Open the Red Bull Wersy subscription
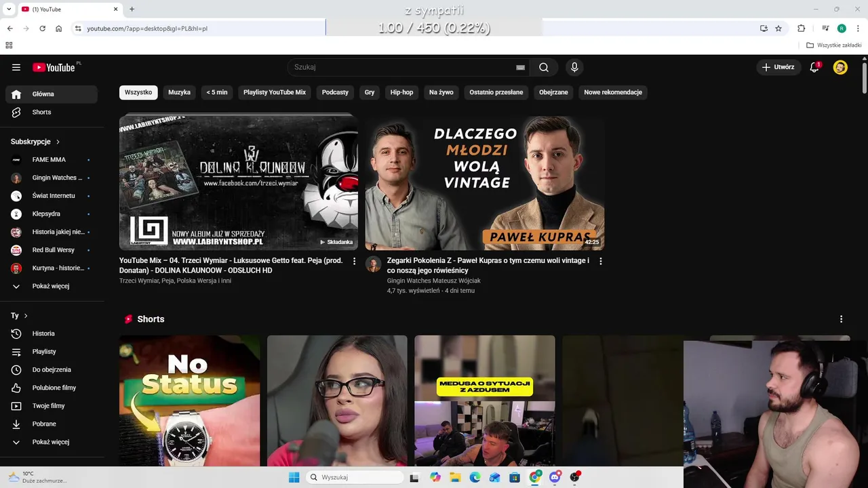868x488 pixels. (x=52, y=250)
